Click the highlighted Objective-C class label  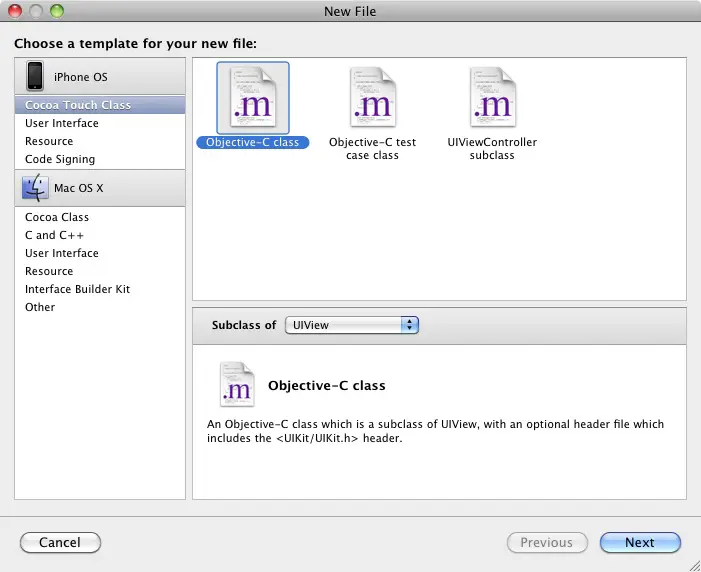[x=253, y=142]
